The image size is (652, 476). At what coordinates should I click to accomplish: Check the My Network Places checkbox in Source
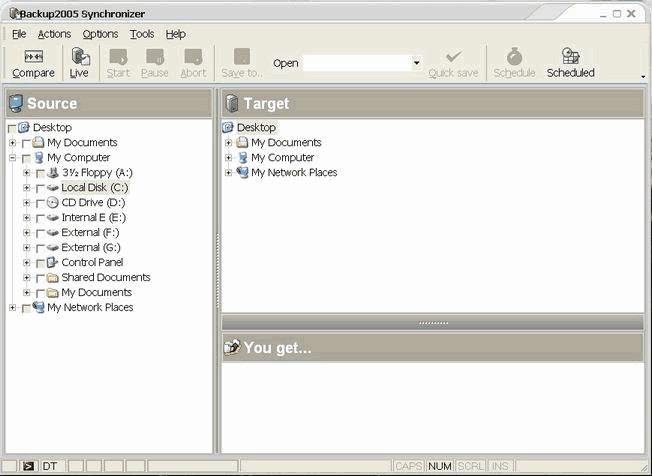click(x=26, y=308)
